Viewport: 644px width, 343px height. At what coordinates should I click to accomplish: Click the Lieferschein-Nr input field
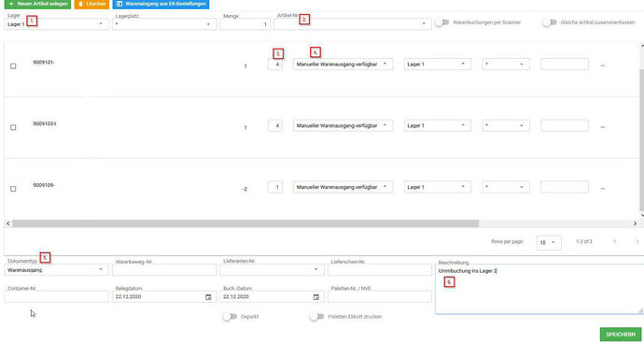(380, 270)
